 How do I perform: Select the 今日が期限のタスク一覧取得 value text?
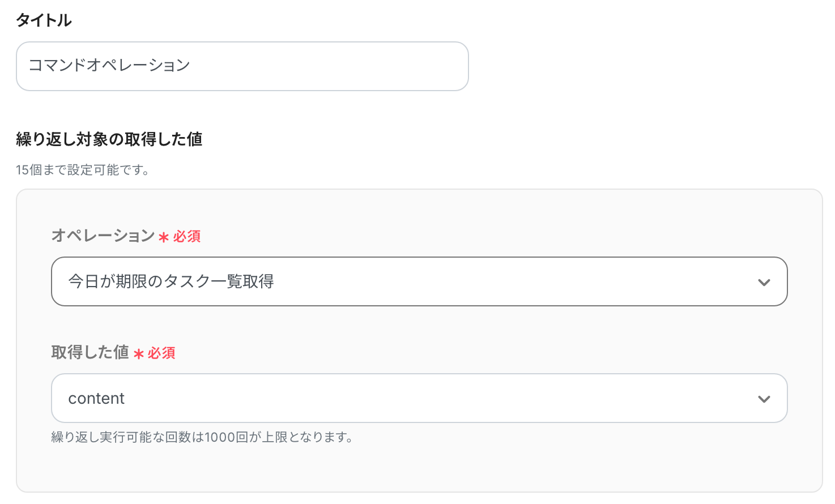[x=171, y=281]
